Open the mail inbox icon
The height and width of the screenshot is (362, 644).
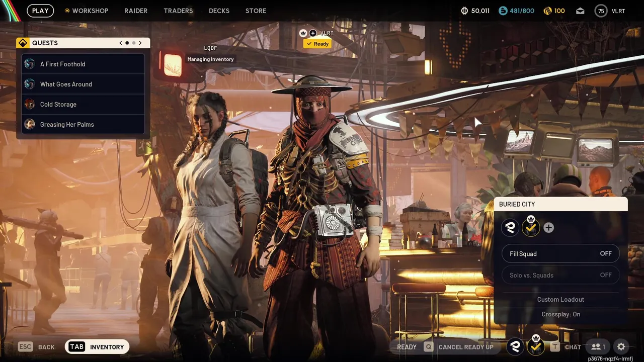580,11
